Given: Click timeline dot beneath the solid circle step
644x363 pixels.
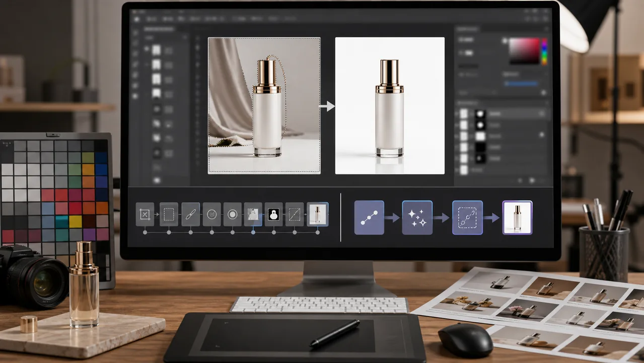Looking at the screenshot, I should pyautogui.click(x=232, y=232).
